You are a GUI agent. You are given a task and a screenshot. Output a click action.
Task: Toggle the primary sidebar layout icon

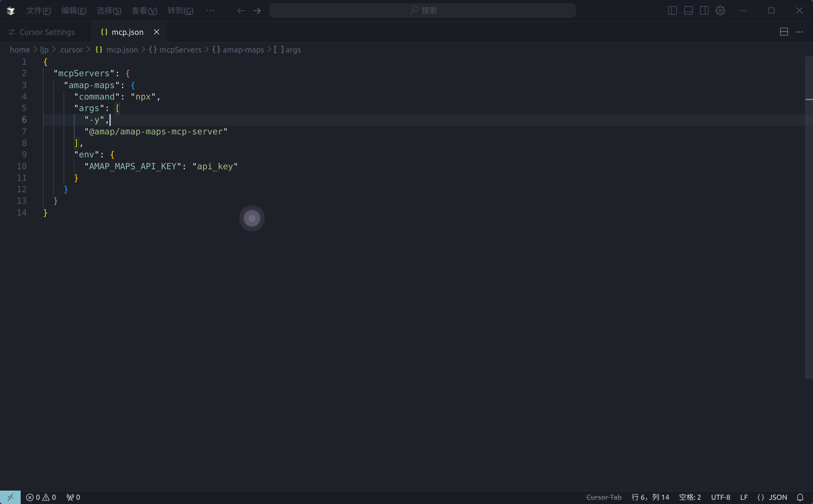672,10
